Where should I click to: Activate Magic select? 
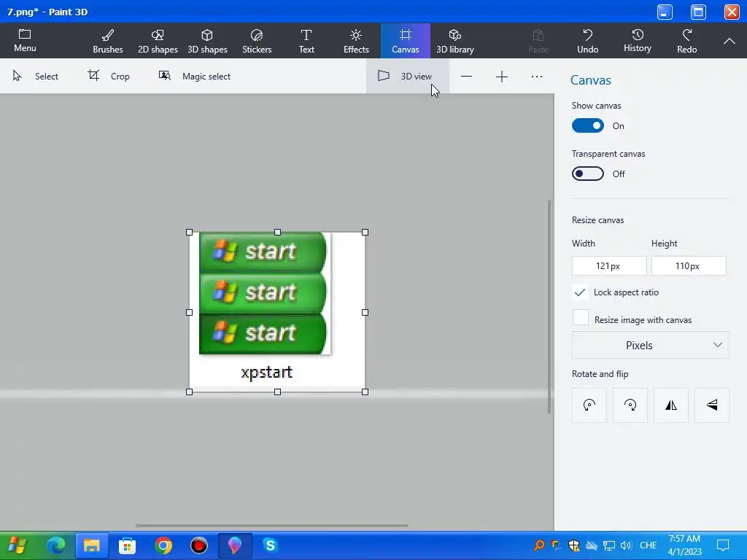tap(194, 76)
